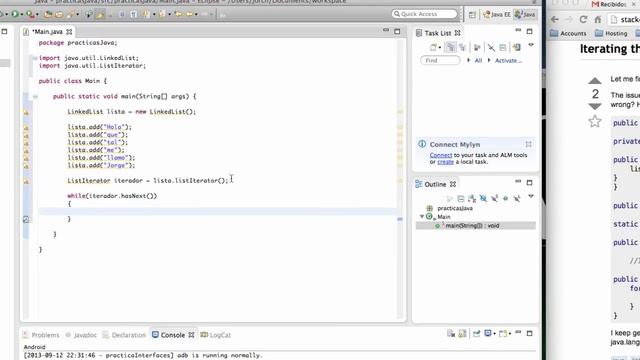640x360 pixels.
Task: Toggle Hide Static Members in Outline
Action: pyautogui.click(x=495, y=199)
